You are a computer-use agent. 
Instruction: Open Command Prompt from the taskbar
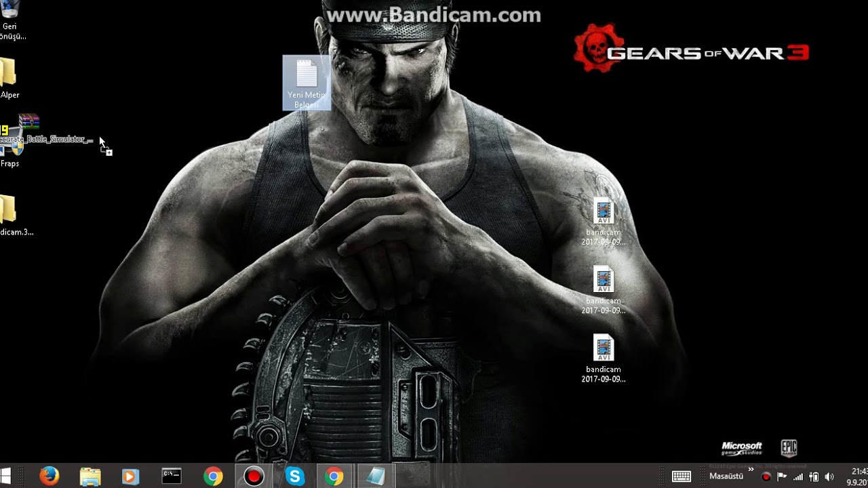[172, 476]
